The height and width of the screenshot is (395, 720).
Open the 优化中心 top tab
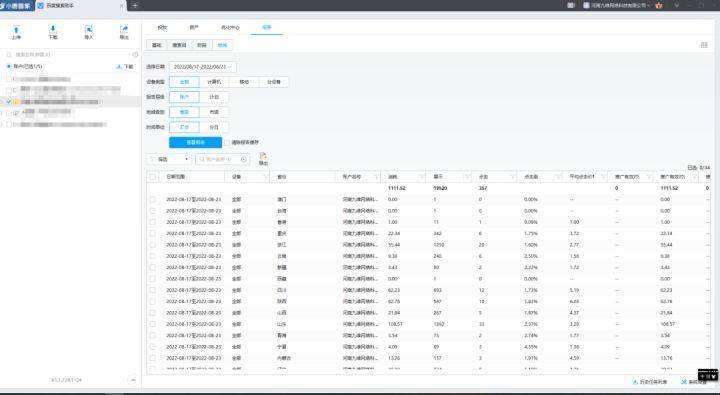click(230, 28)
